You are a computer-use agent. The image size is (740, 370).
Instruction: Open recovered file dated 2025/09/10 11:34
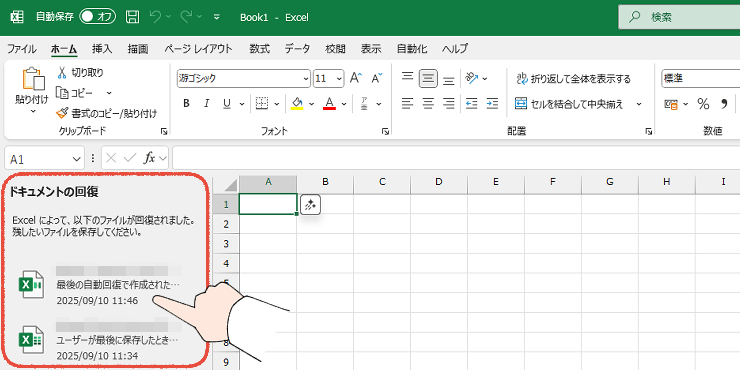pyautogui.click(x=100, y=340)
